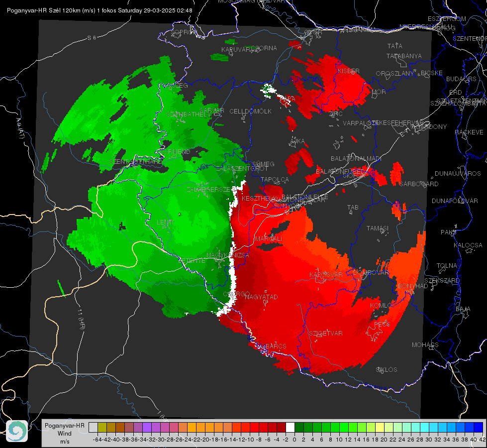Select the PAKS town label
This screenshot has height=448, width=487.
click(448, 232)
